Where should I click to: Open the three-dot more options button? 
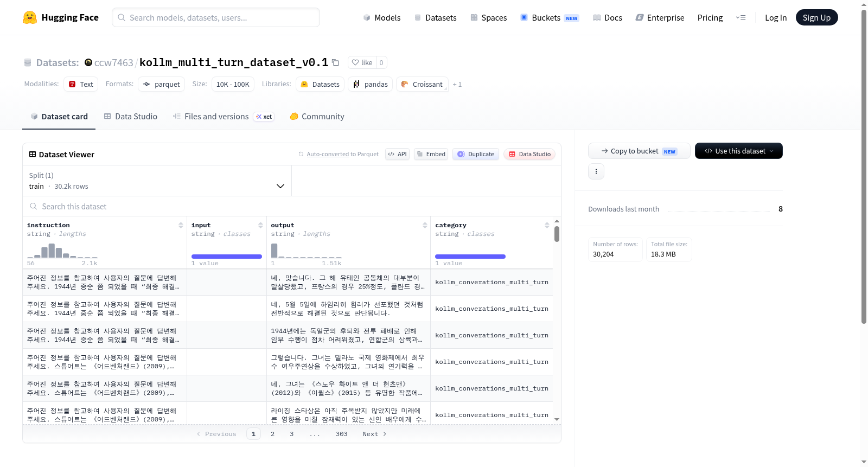596,171
